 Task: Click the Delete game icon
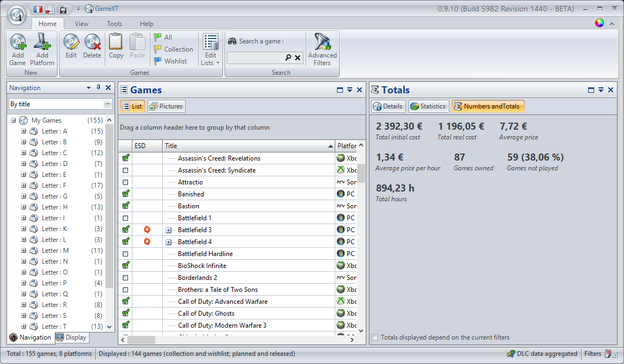click(92, 43)
